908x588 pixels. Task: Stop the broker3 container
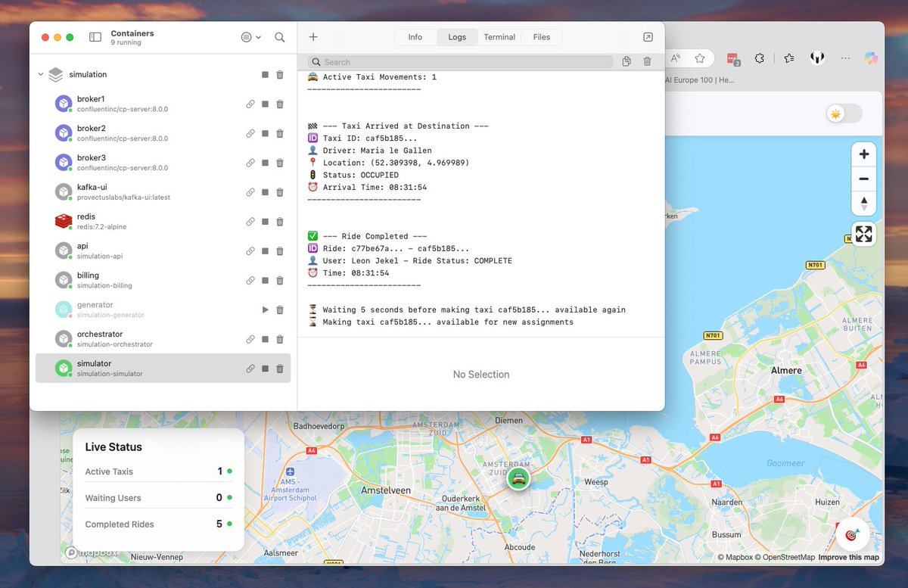point(265,163)
